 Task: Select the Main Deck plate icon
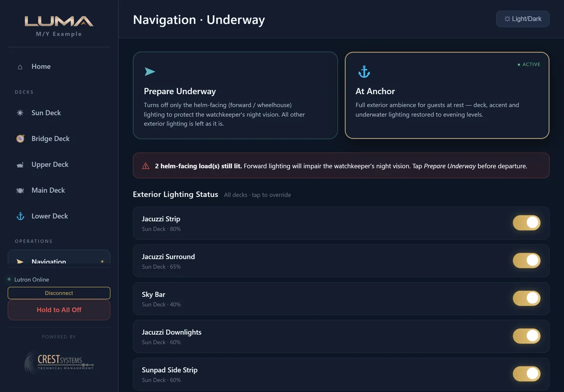[20, 190]
